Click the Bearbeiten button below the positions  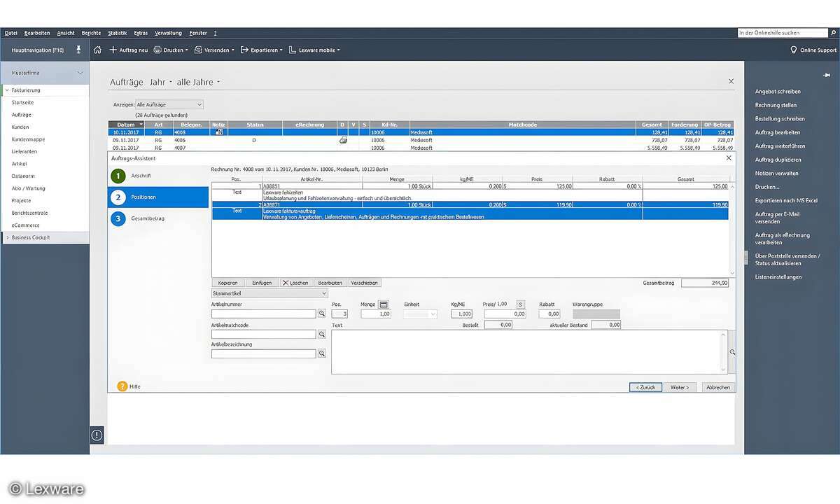tap(330, 283)
